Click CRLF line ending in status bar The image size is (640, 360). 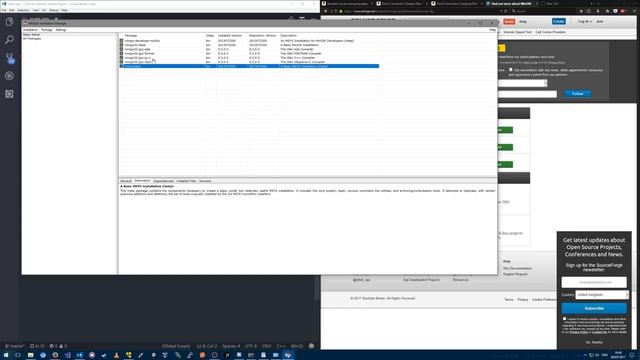pyautogui.click(x=267, y=346)
